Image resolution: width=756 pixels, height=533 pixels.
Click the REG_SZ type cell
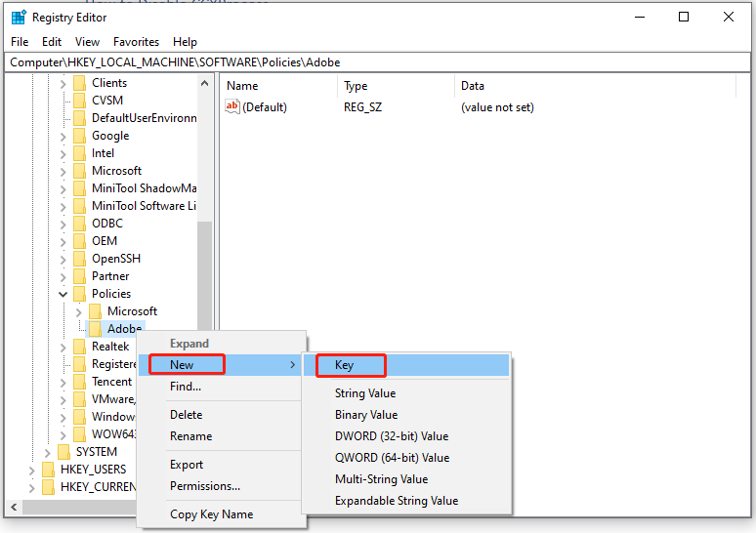click(362, 107)
